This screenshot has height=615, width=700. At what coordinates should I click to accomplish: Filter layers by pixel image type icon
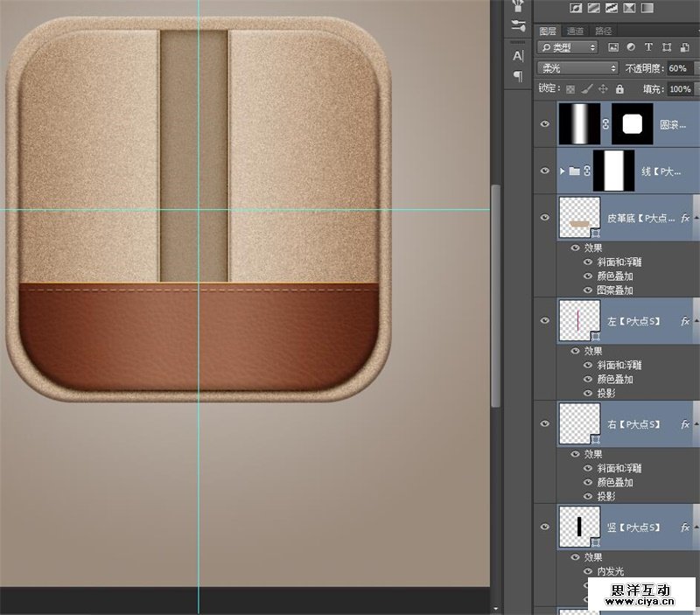tap(613, 47)
